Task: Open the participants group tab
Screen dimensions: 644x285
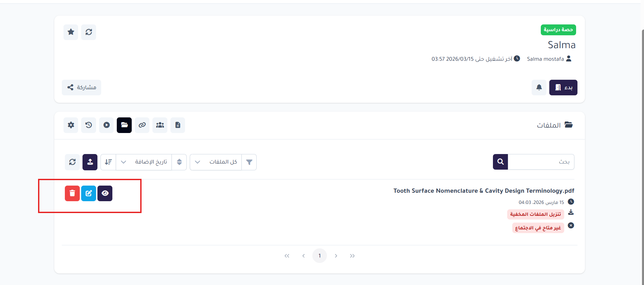Action: coord(160,125)
